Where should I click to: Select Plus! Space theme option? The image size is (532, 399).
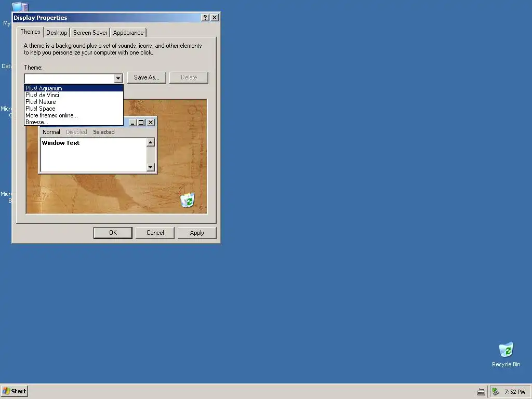[74, 109]
